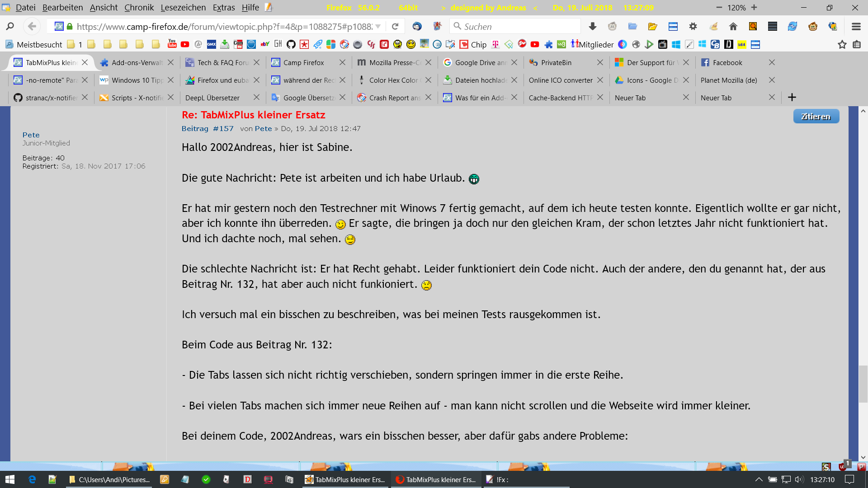Open Microsoft Edge from the taskbar

(32, 479)
